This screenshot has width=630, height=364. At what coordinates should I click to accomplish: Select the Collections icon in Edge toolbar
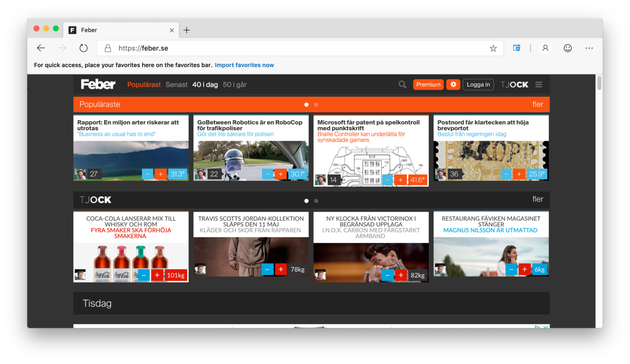[516, 48]
